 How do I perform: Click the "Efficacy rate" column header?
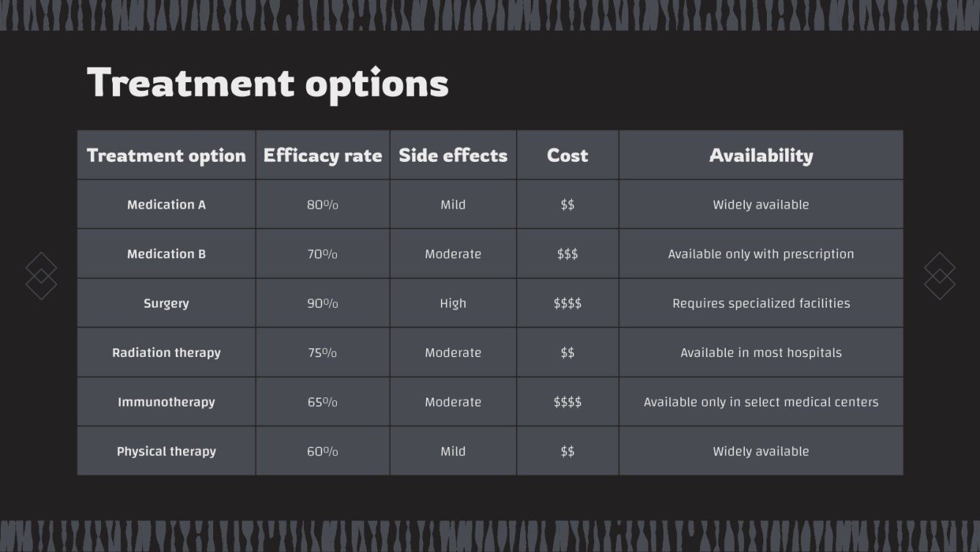[322, 155]
